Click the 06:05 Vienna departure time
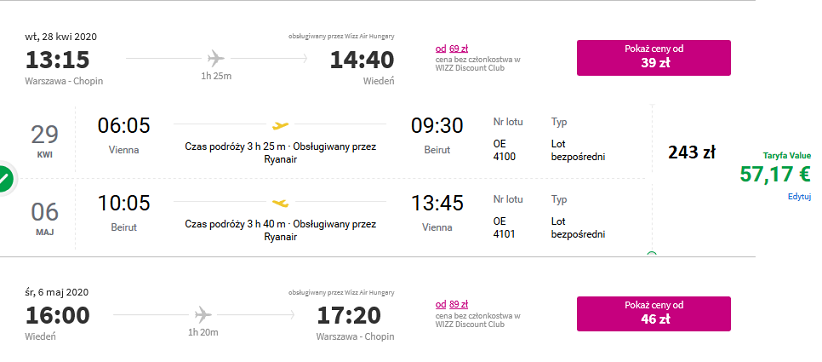Image resolution: width=822 pixels, height=362 pixels. pyautogui.click(x=124, y=126)
